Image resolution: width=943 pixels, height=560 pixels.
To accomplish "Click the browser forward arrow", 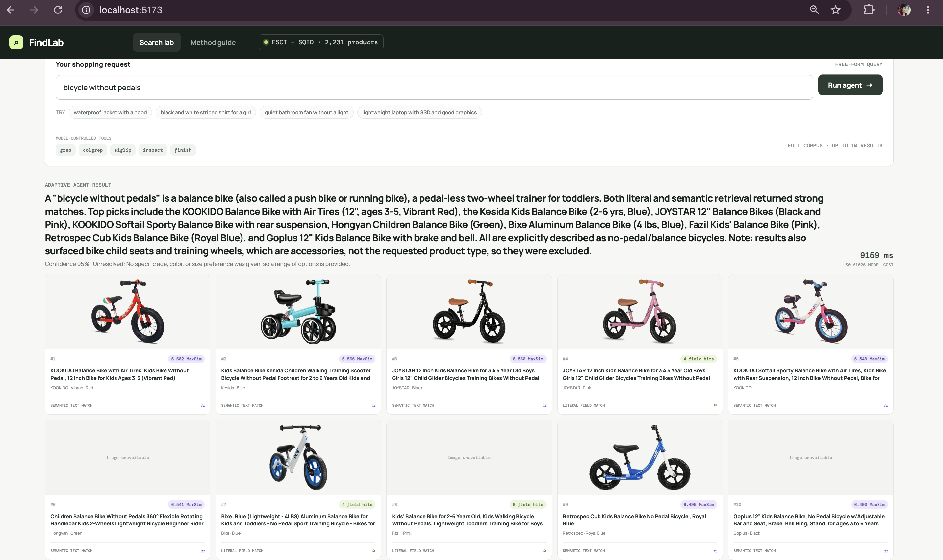I will 34,10.
